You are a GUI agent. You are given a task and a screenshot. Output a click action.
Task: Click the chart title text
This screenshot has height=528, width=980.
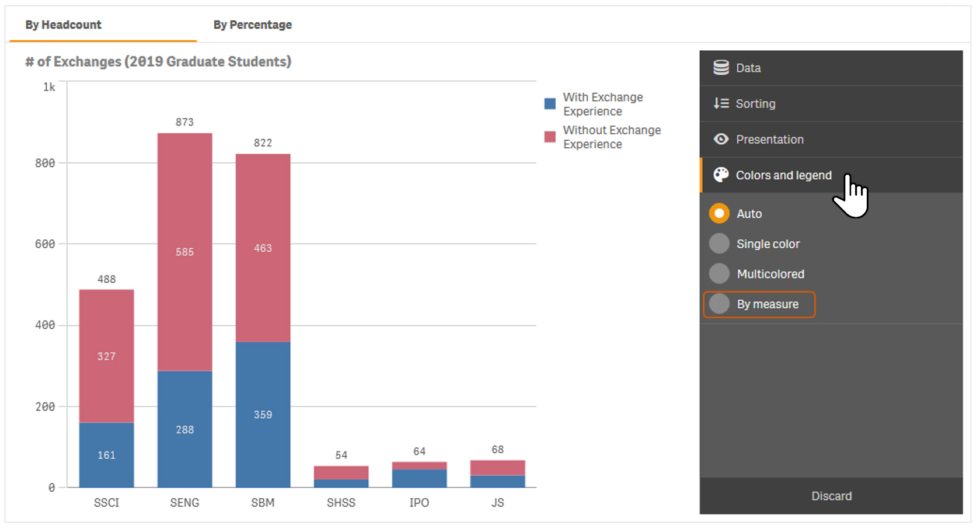tap(158, 61)
